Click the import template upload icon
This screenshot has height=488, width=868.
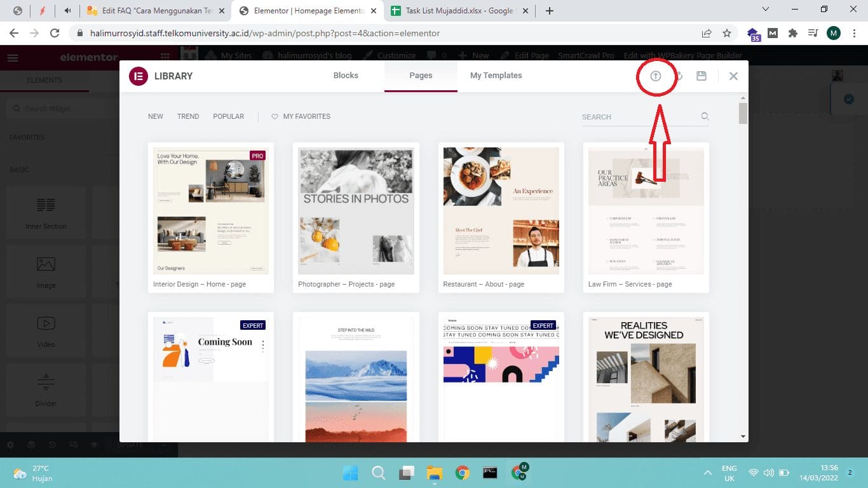(x=655, y=76)
